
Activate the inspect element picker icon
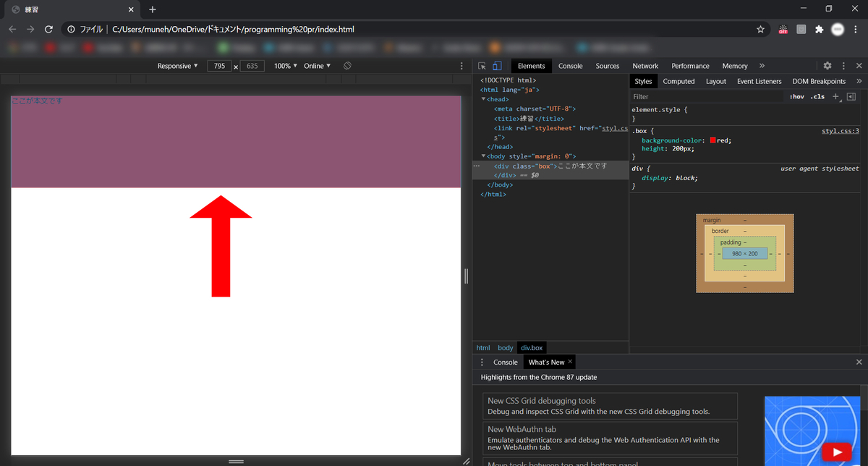point(482,66)
